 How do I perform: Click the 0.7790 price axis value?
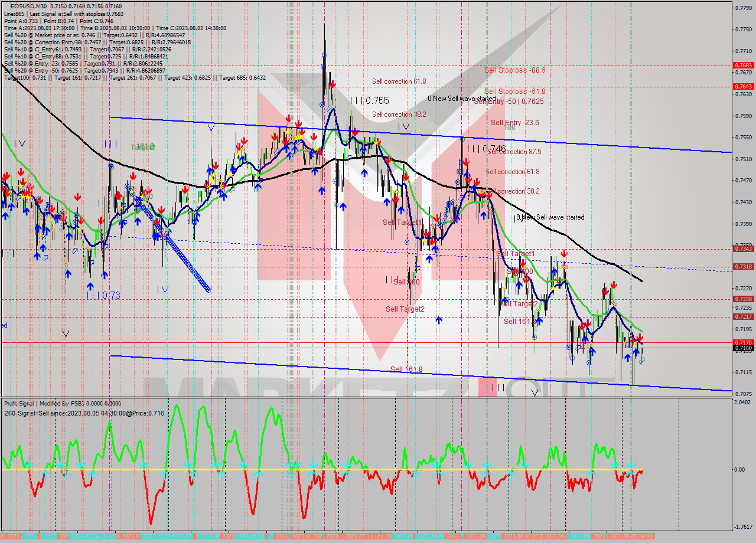pyautogui.click(x=742, y=7)
